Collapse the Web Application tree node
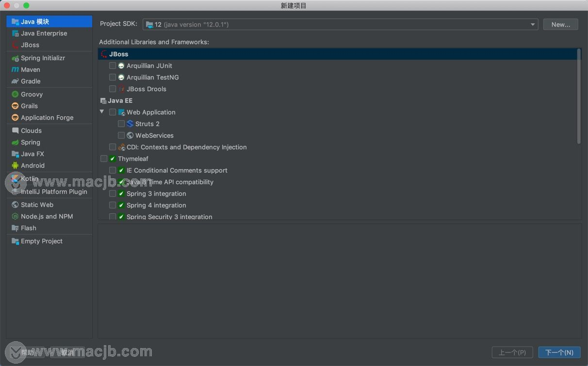Viewport: 588px width, 366px height. click(x=102, y=112)
